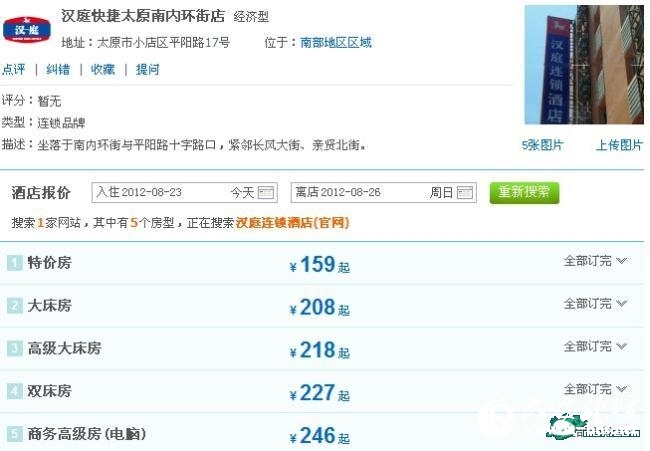The image size is (650, 451).
Task: Click the number 4 badge beside 双床房
Action: tap(15, 391)
